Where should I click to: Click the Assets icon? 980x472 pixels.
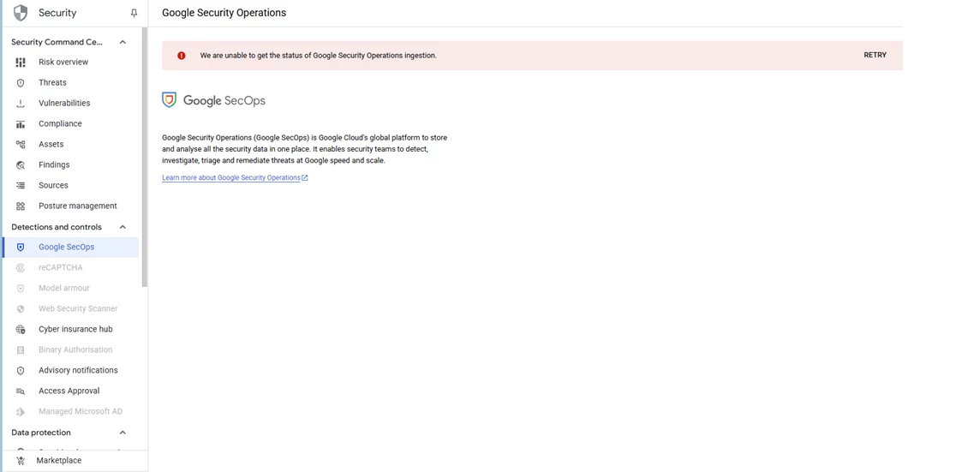pos(21,145)
